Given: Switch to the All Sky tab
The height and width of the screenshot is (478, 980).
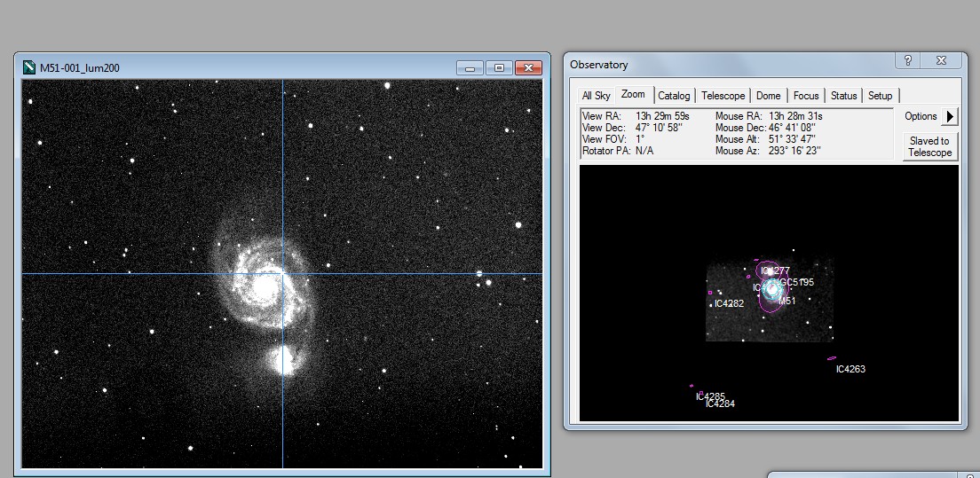Looking at the screenshot, I should pos(596,96).
